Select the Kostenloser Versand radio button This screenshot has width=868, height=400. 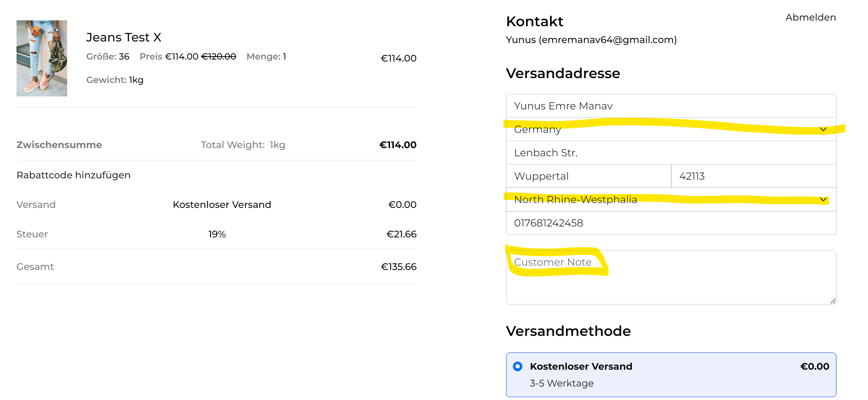click(517, 366)
